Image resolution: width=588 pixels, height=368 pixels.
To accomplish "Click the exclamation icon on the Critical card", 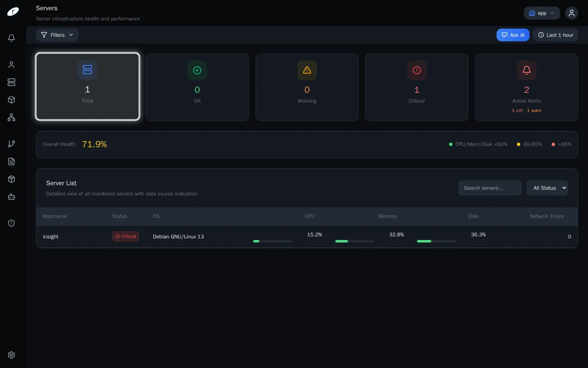I will (x=417, y=70).
